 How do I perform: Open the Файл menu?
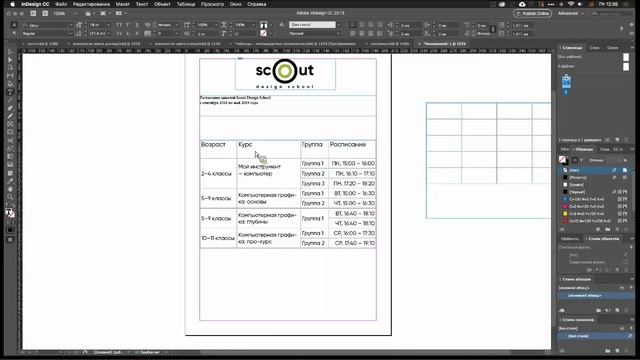pos(61,4)
